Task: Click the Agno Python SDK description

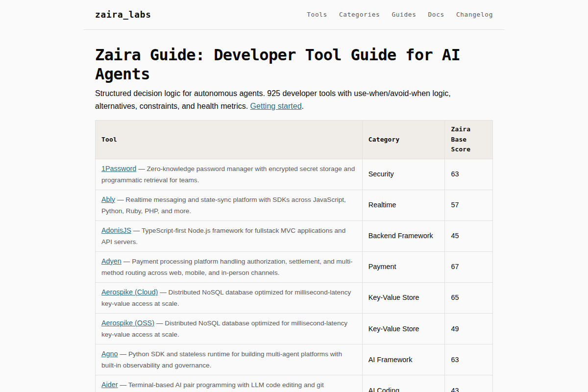Action: tap(222, 360)
